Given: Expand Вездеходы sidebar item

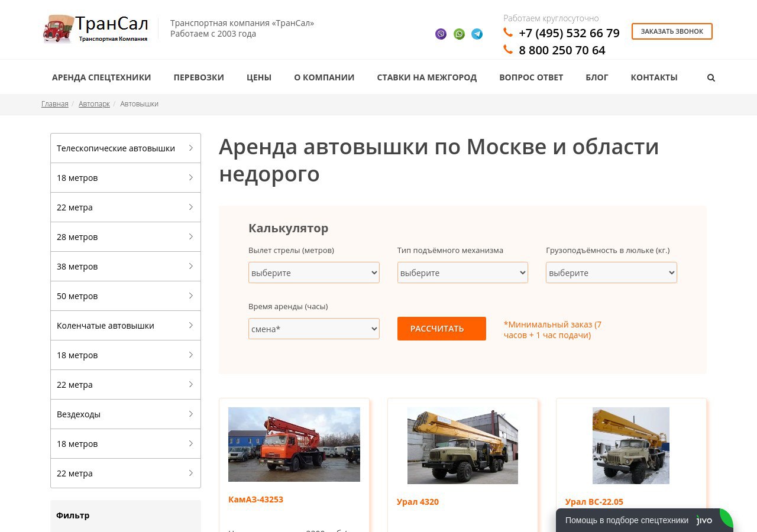Looking at the screenshot, I should click(125, 414).
